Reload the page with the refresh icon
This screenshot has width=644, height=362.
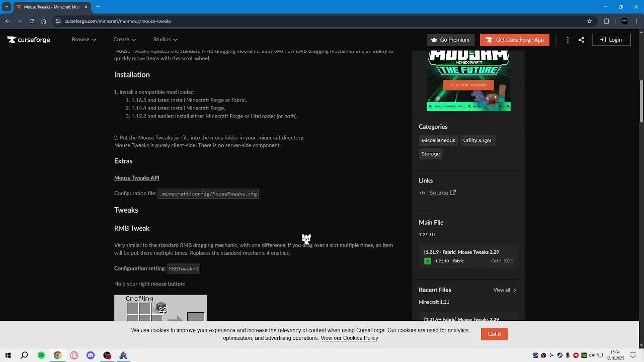point(31,21)
